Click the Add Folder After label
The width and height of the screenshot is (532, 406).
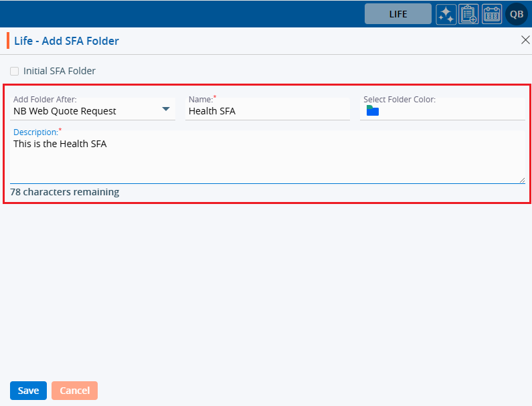pos(45,99)
